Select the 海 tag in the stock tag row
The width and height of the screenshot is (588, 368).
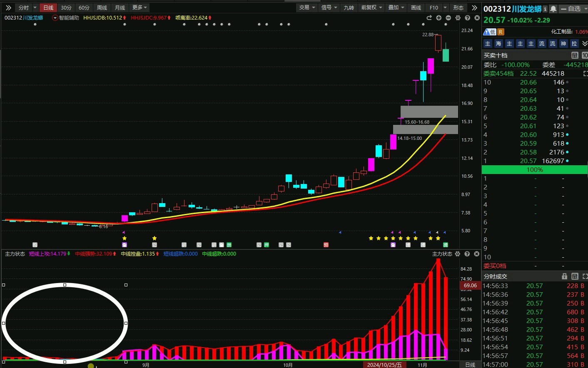tap(498, 44)
